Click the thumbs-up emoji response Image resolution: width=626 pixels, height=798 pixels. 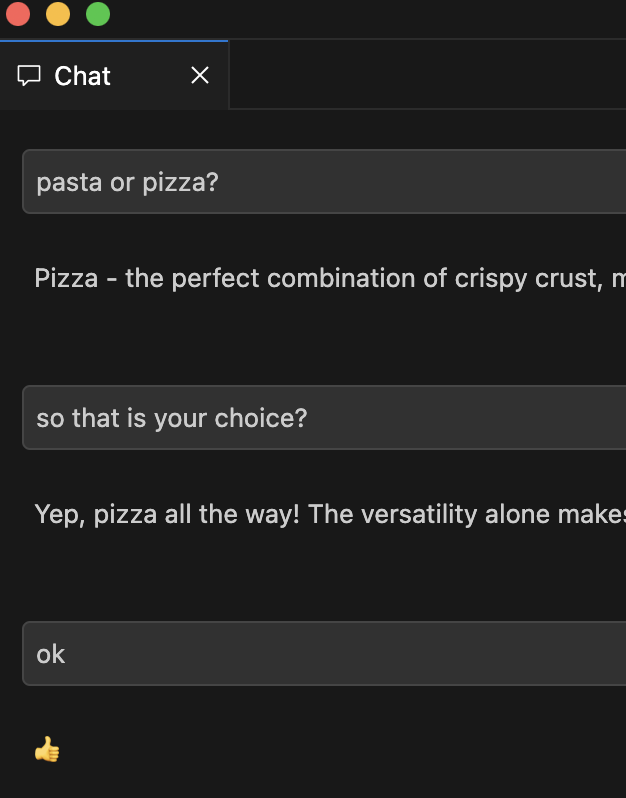47,749
